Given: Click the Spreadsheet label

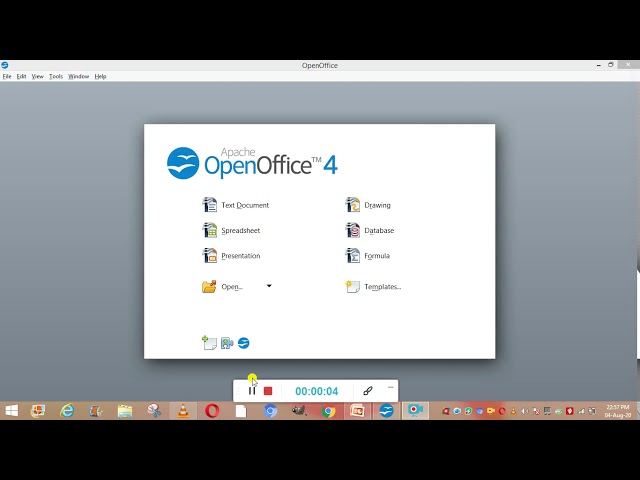Looking at the screenshot, I should coord(240,230).
